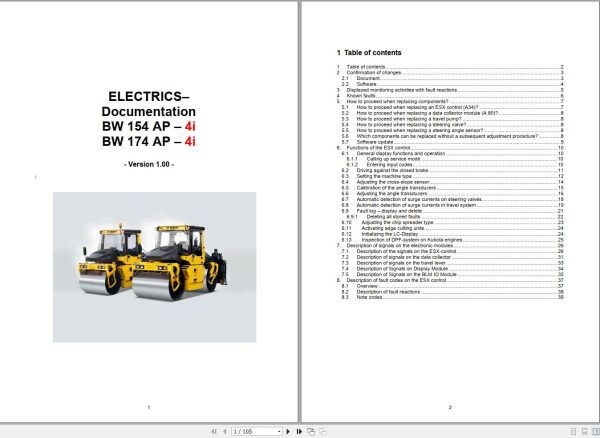The image size is (600, 438).
Task: Click the roller machines cover image
Action: (155, 267)
